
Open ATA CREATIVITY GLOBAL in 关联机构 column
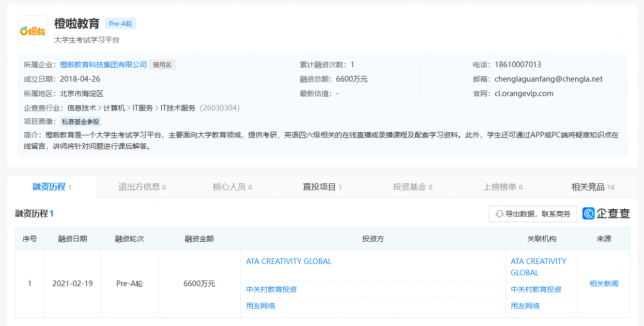(x=539, y=267)
